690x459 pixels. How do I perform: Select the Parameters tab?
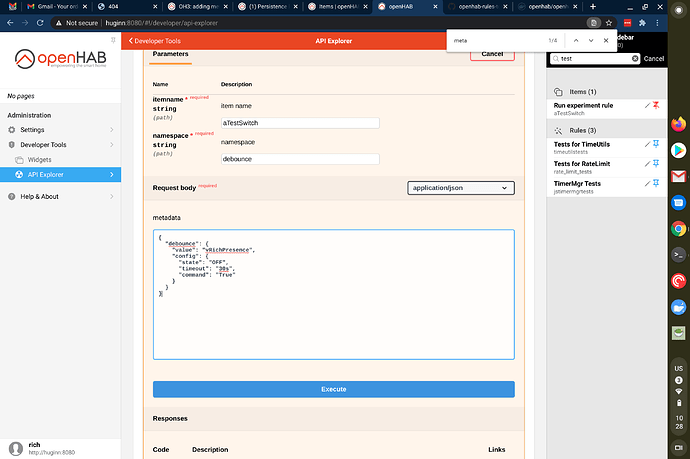(x=170, y=55)
